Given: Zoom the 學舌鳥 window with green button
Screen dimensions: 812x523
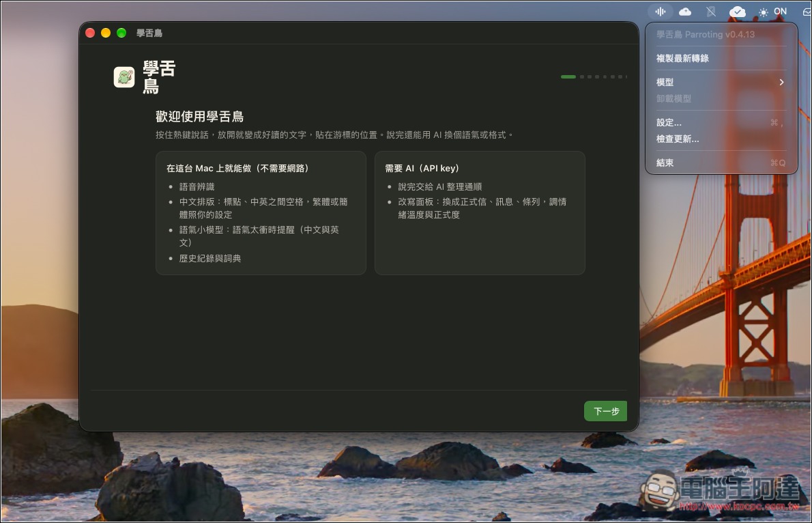Looking at the screenshot, I should [x=121, y=33].
